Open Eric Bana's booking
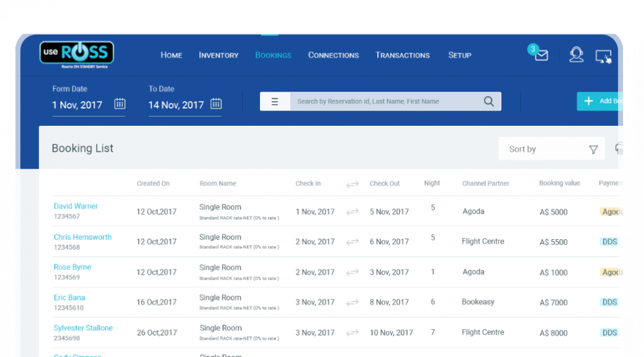 click(69, 297)
